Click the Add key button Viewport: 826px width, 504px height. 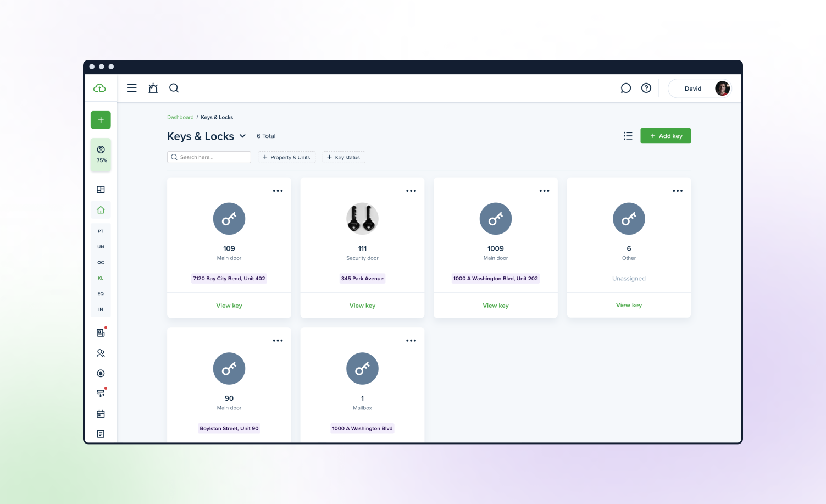(666, 136)
